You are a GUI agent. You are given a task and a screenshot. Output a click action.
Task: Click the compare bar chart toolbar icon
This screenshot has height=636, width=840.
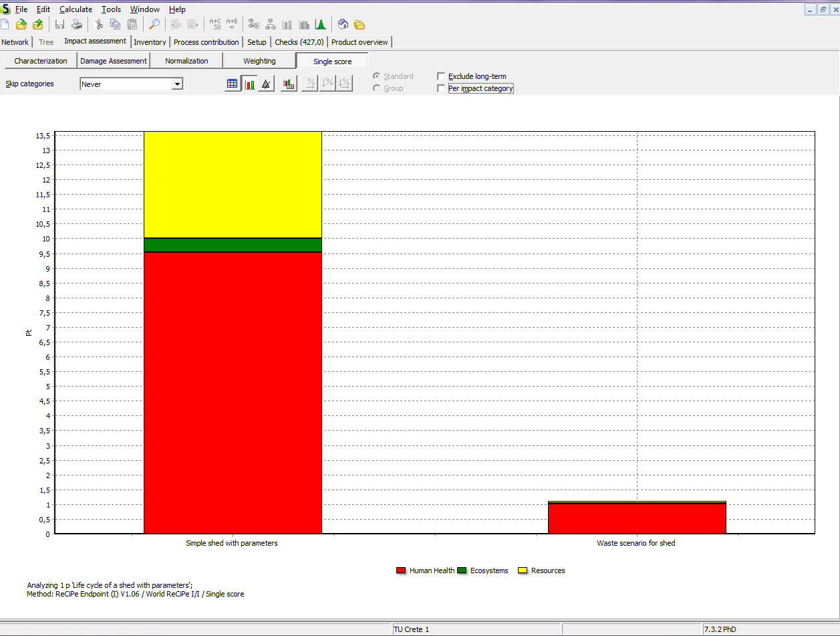tap(304, 25)
